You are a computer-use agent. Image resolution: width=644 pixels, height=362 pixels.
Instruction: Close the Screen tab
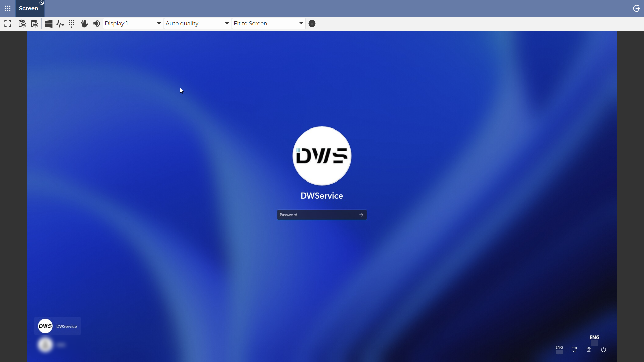42,3
